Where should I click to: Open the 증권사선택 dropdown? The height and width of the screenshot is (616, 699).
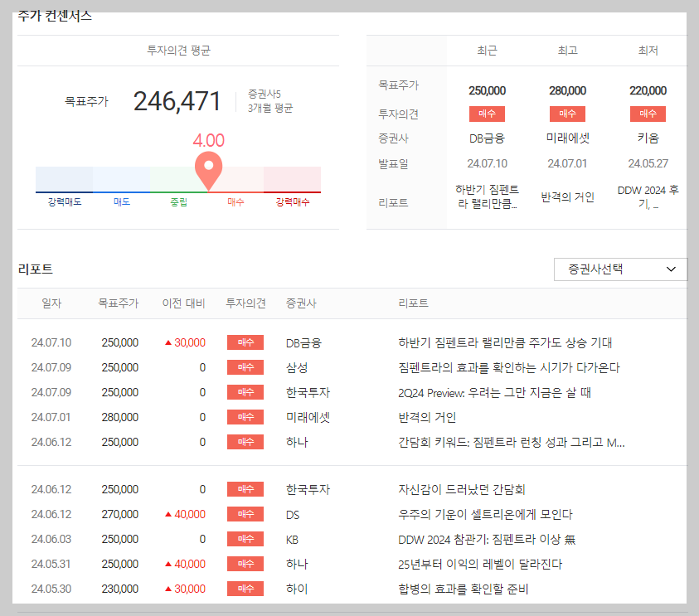pos(620,269)
